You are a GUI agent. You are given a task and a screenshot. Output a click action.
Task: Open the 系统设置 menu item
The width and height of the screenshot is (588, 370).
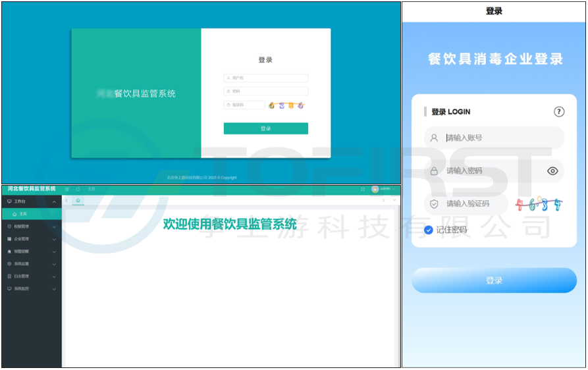31,264
